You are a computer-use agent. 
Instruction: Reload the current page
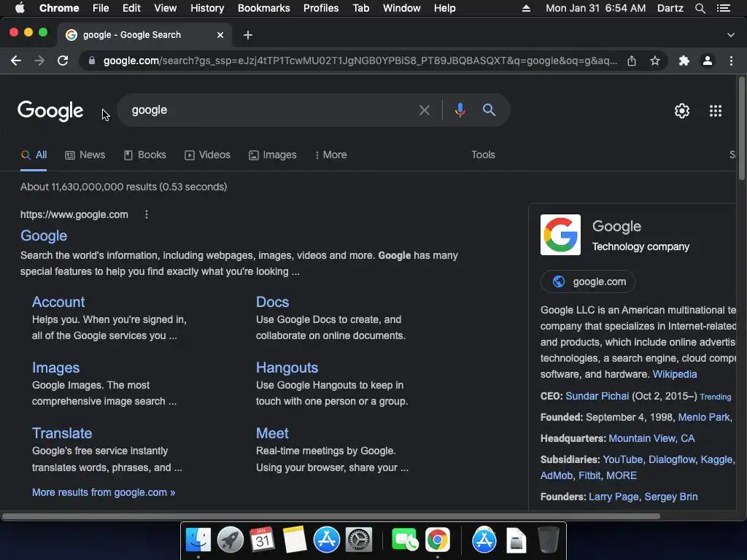pos(63,61)
